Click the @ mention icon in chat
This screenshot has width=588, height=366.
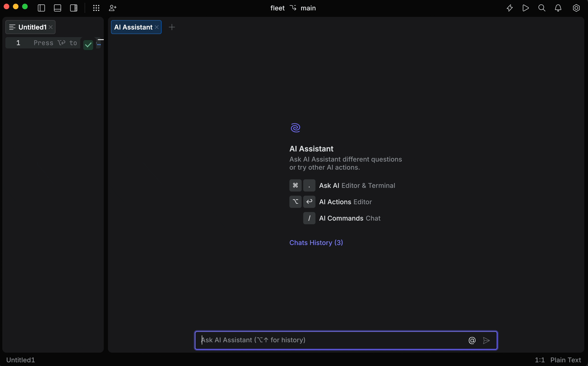coord(472,340)
